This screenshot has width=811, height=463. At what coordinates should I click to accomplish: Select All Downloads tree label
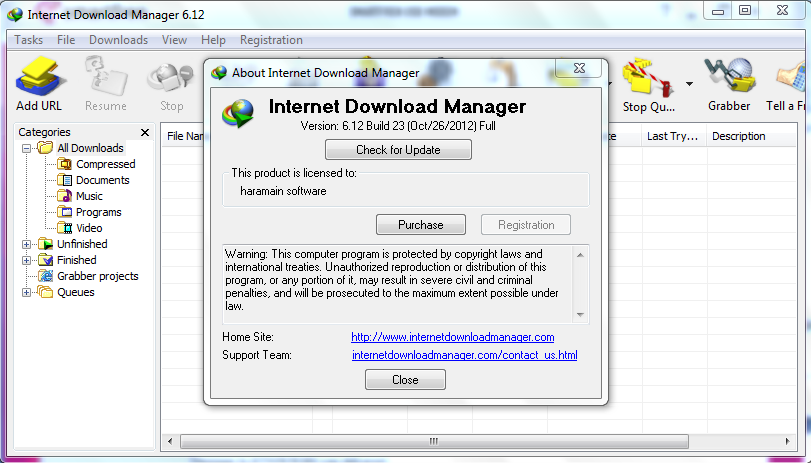pos(91,148)
